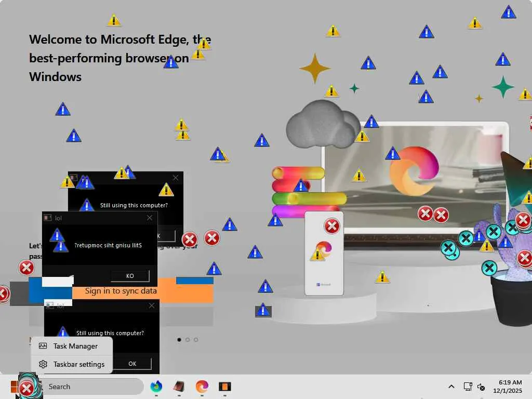Close the mirrored lol dialog window

(x=150, y=218)
